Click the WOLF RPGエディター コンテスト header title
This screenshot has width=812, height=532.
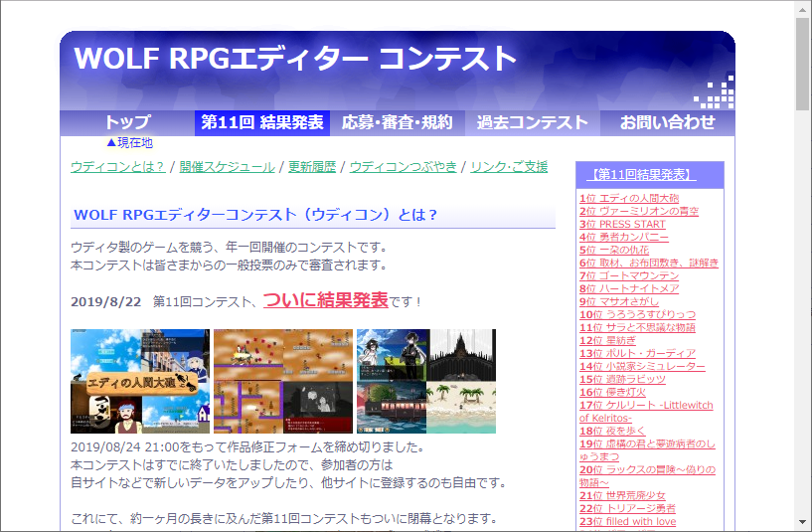pyautogui.click(x=295, y=58)
